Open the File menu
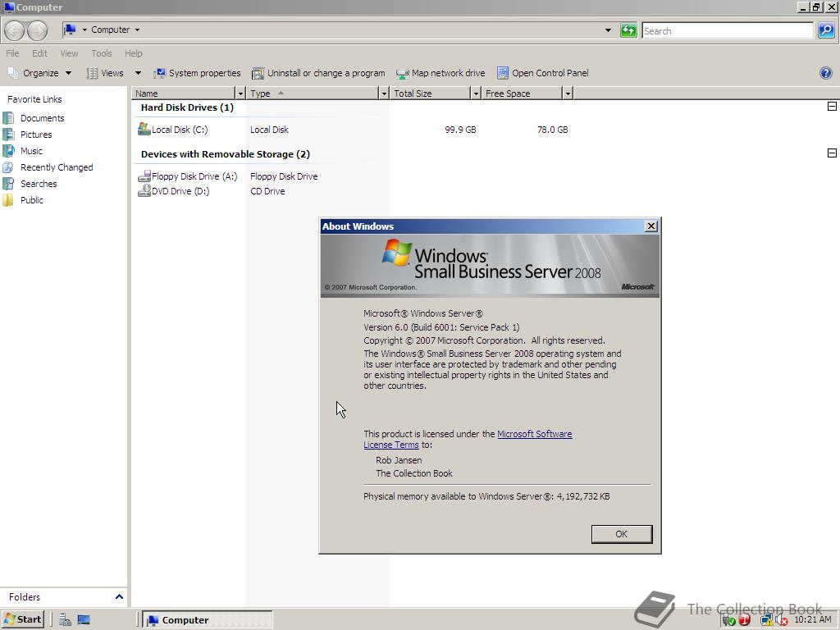This screenshot has width=840, height=630. [12, 53]
